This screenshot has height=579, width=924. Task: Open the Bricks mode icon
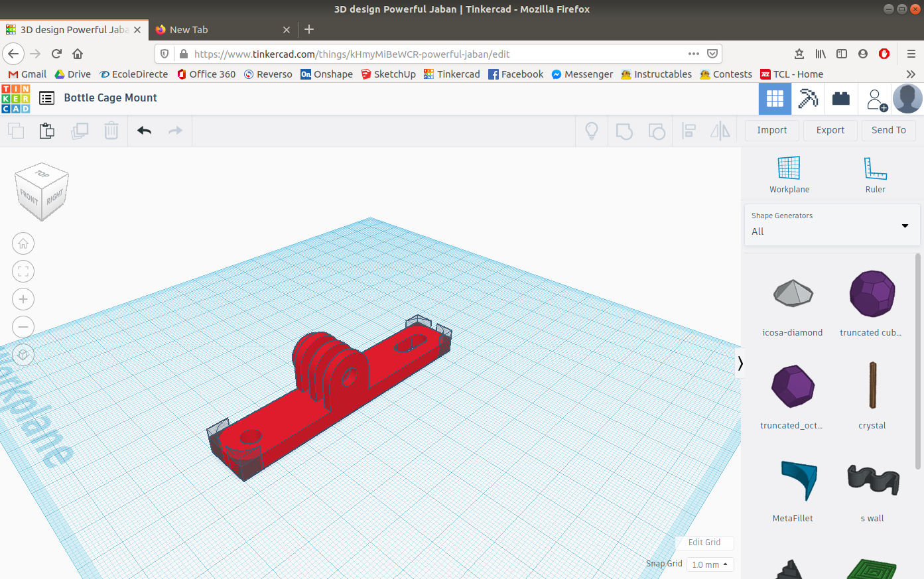841,99
